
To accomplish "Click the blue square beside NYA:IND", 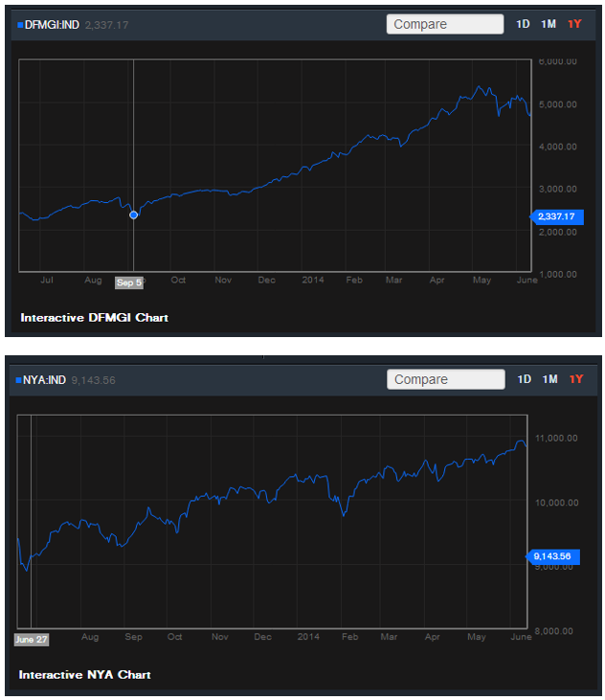I will click(19, 380).
